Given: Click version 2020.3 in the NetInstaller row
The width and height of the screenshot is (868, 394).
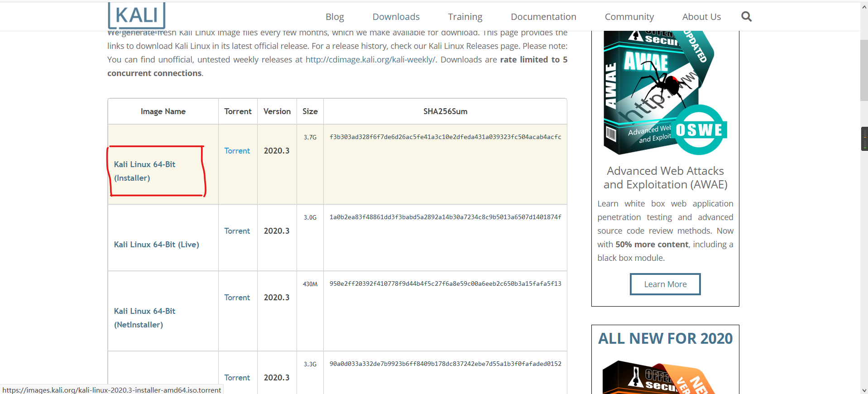Looking at the screenshot, I should (x=277, y=298).
